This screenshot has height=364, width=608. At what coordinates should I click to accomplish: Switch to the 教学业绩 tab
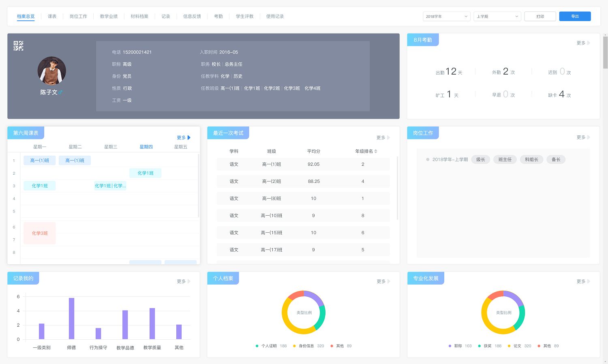[x=109, y=17]
